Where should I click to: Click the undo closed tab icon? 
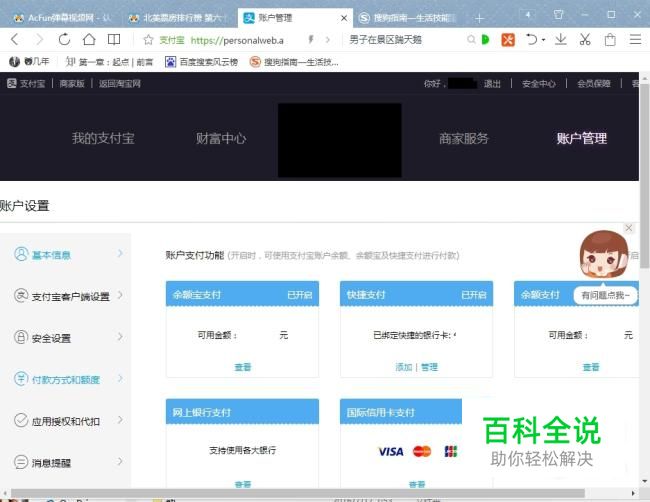(531, 39)
